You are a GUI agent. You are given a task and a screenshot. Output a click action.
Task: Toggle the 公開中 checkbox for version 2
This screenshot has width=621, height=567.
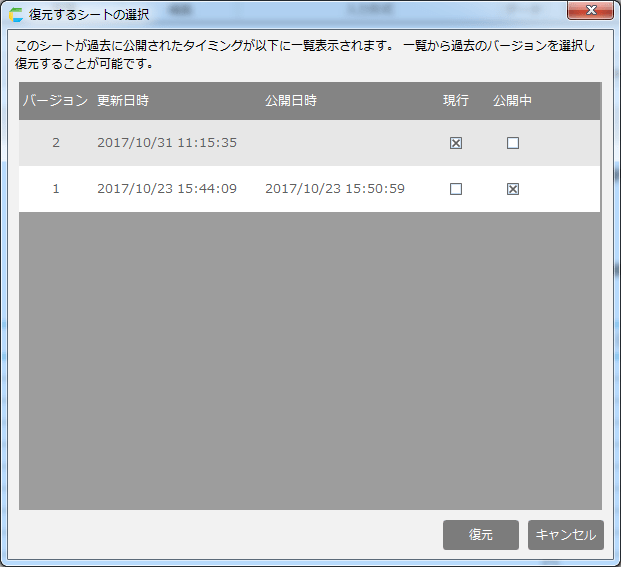pyautogui.click(x=513, y=143)
